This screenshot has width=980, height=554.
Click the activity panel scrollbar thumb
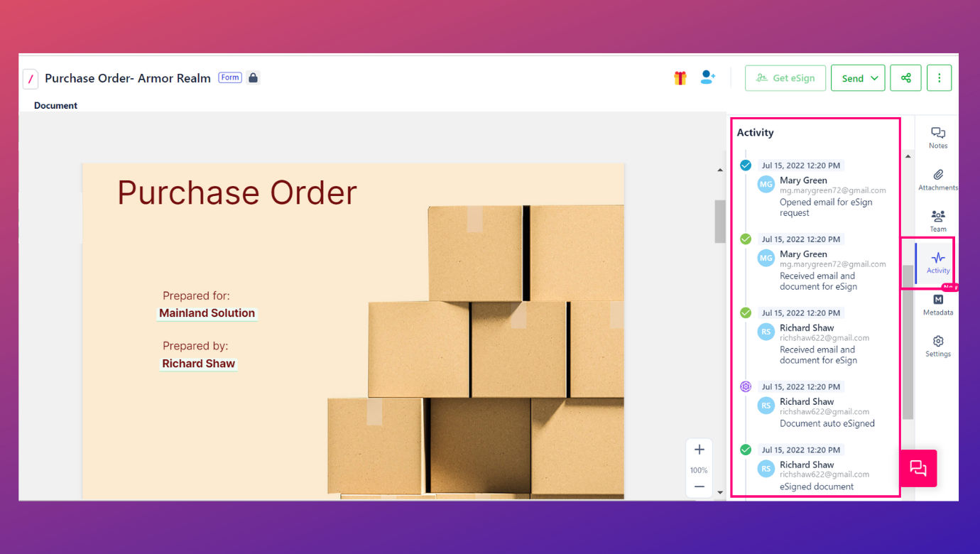click(x=908, y=342)
